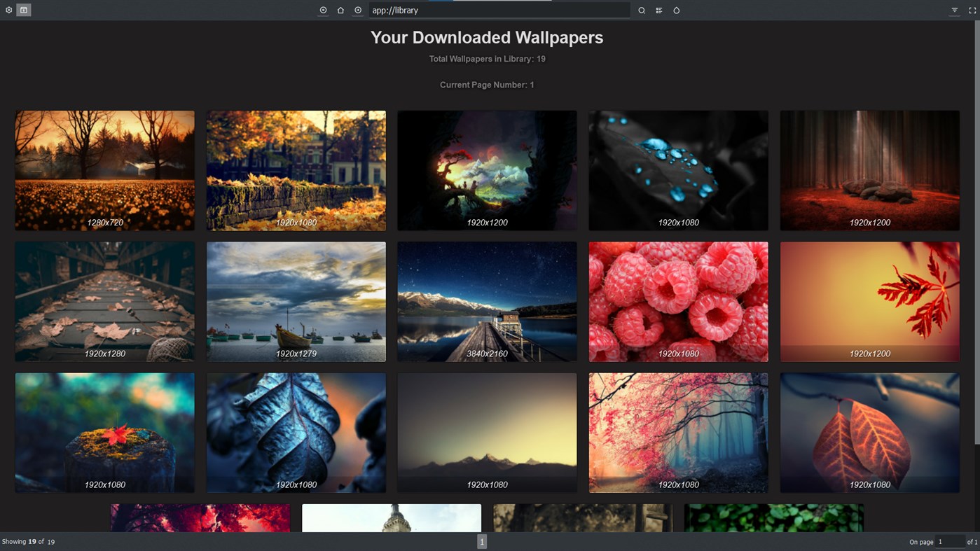Viewport: 980px width, 551px height.
Task: Click the back navigation arrow
Action: [x=322, y=10]
